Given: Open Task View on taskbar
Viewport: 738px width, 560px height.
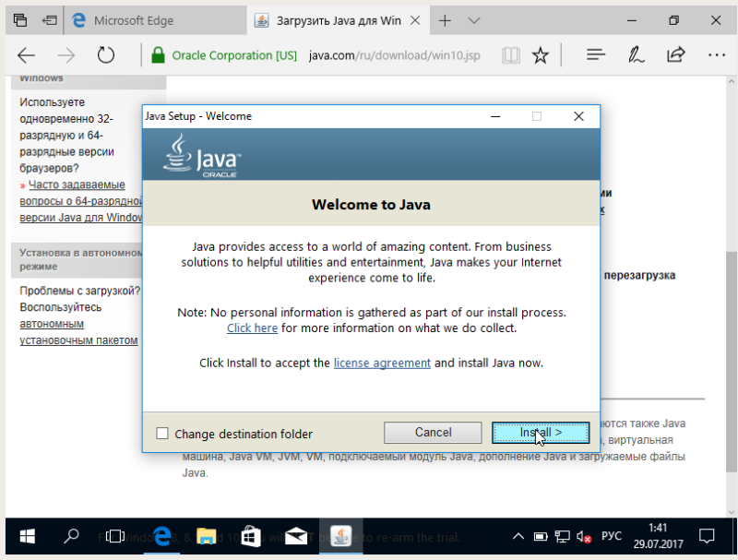Looking at the screenshot, I should pyautogui.click(x=114, y=536).
